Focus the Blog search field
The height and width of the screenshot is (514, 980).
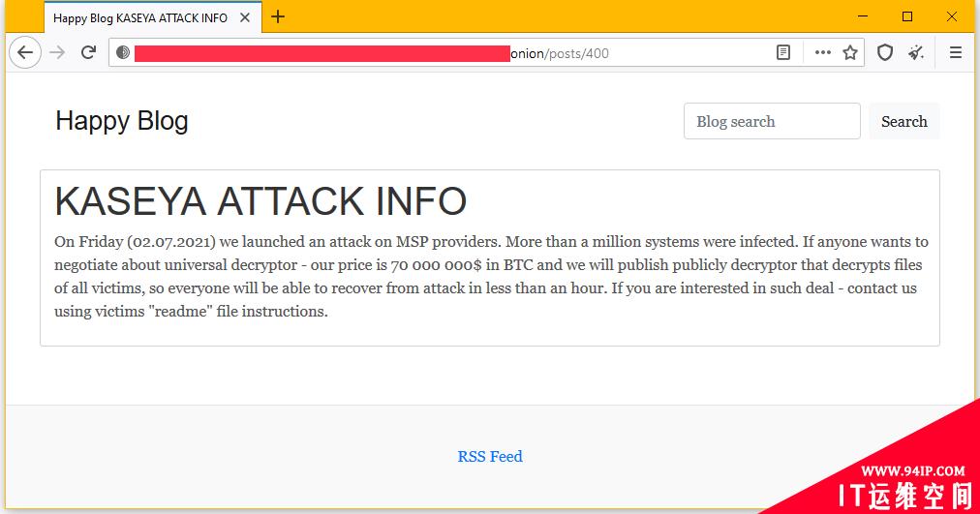[x=772, y=121]
